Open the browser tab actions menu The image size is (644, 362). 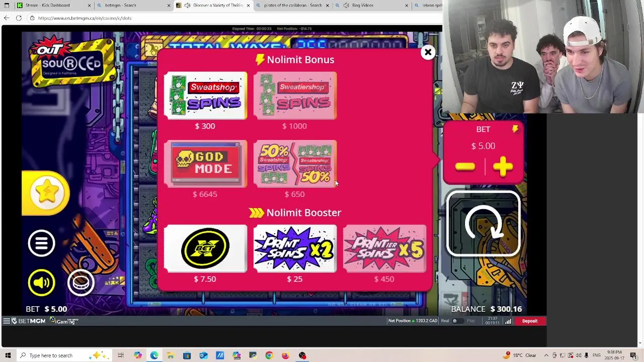point(7,6)
